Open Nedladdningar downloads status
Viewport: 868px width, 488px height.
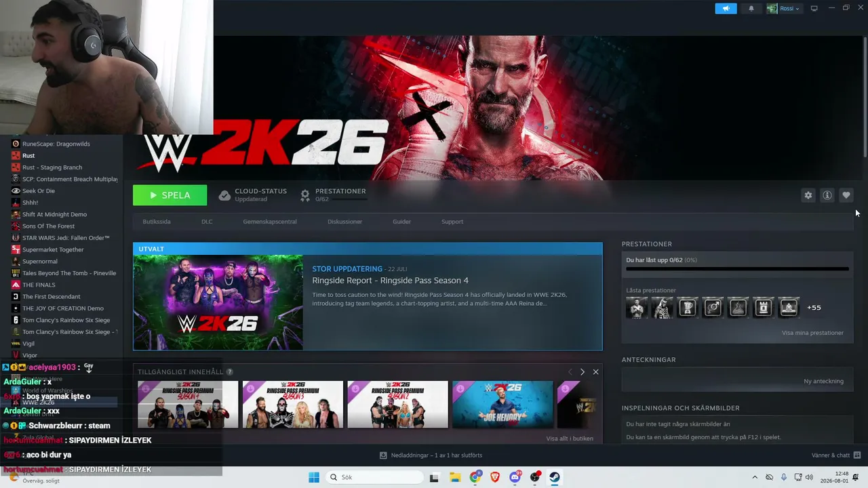pos(431,455)
